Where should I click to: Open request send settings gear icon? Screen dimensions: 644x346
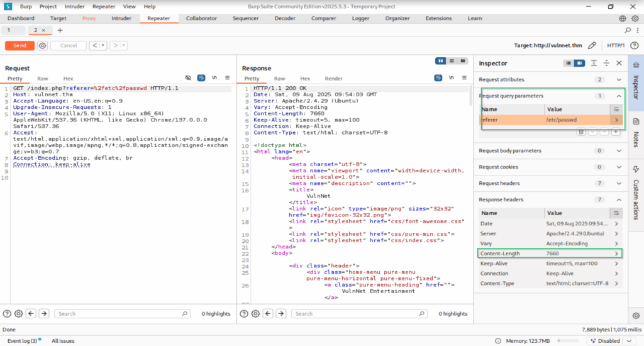(42, 46)
